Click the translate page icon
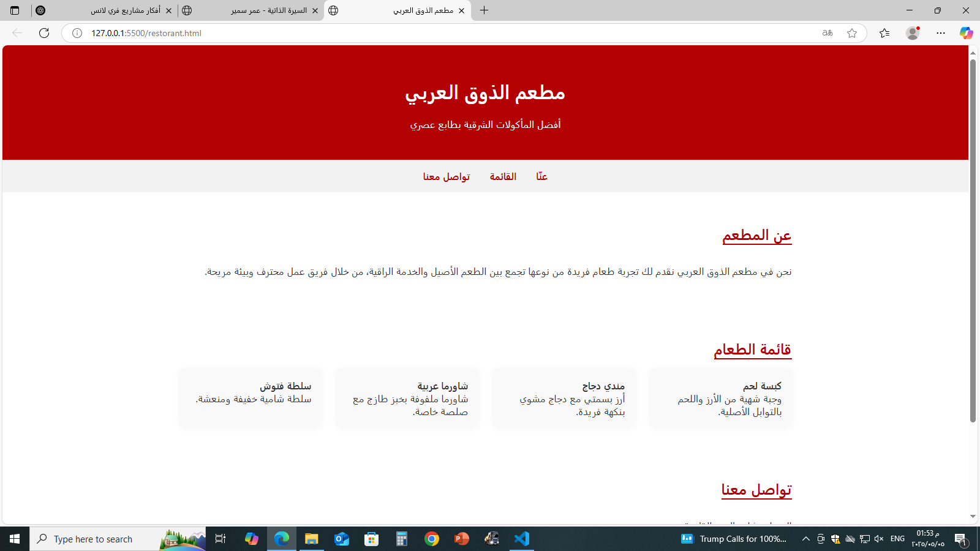 (x=827, y=33)
